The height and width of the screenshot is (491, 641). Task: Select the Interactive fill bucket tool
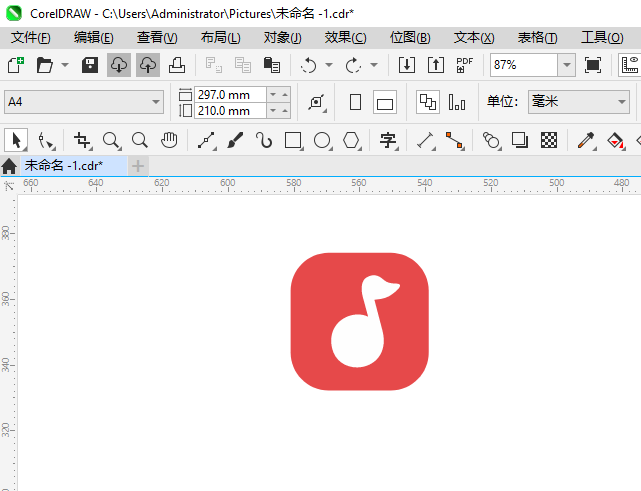(615, 141)
